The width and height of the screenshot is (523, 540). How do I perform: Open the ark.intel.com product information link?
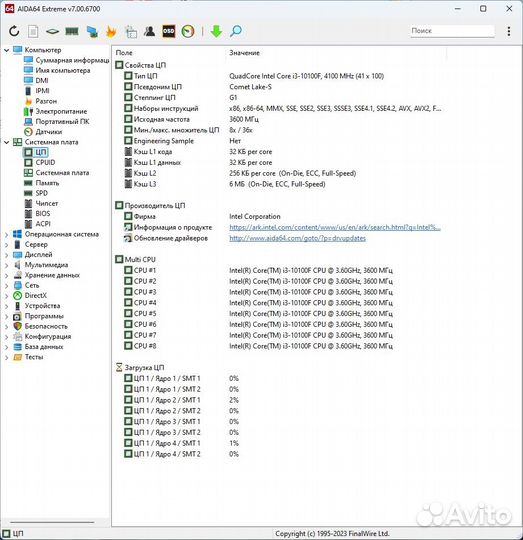(x=335, y=227)
